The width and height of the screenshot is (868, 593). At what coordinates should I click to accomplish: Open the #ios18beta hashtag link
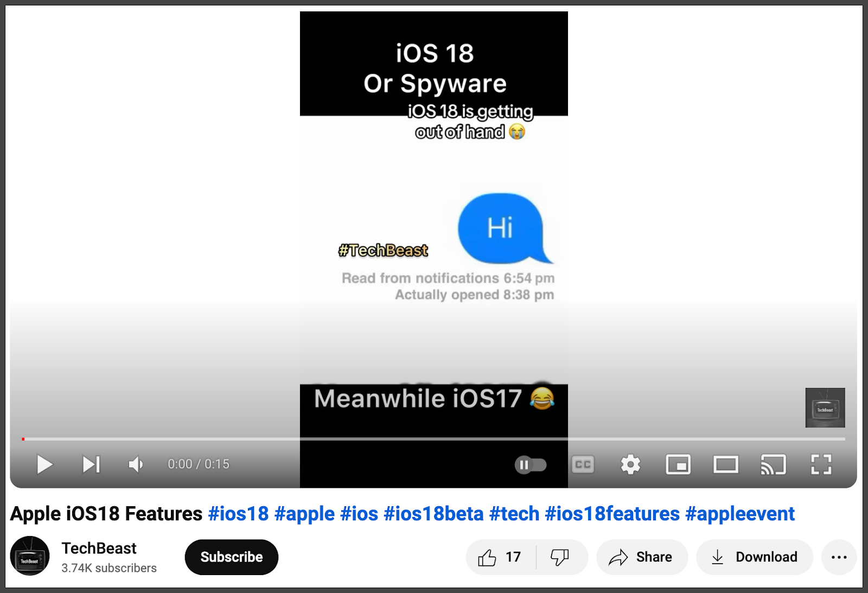pyautogui.click(x=433, y=514)
